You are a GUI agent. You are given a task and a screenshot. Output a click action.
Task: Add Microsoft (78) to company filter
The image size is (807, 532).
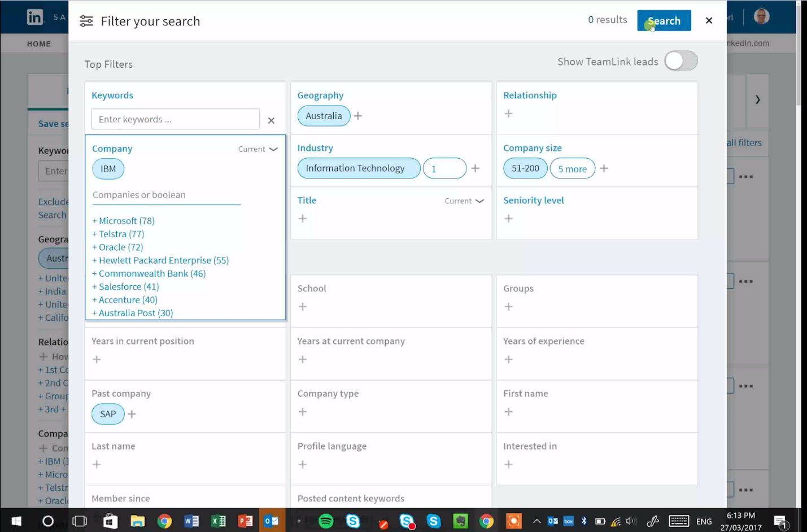click(x=124, y=221)
